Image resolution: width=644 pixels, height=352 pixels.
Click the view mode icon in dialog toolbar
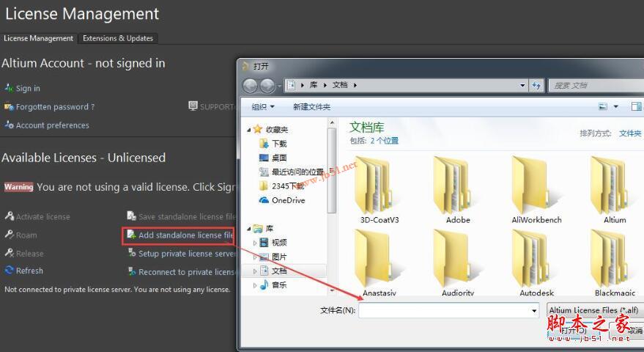click(x=603, y=107)
